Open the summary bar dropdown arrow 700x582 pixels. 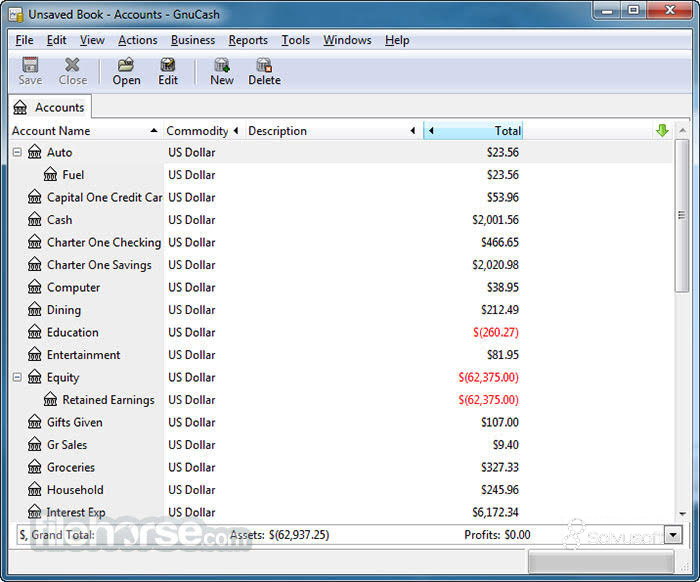[x=673, y=534]
